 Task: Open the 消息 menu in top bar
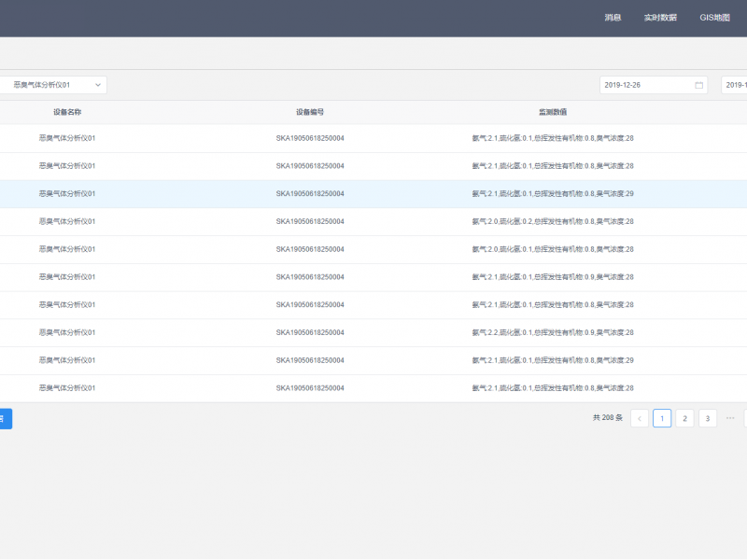613,18
